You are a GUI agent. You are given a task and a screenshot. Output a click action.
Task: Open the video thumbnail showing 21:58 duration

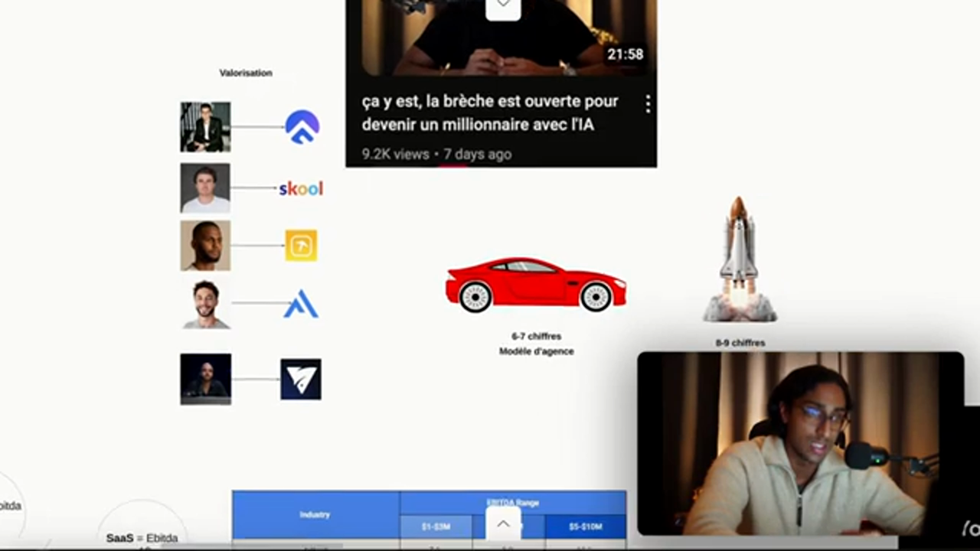(x=501, y=37)
